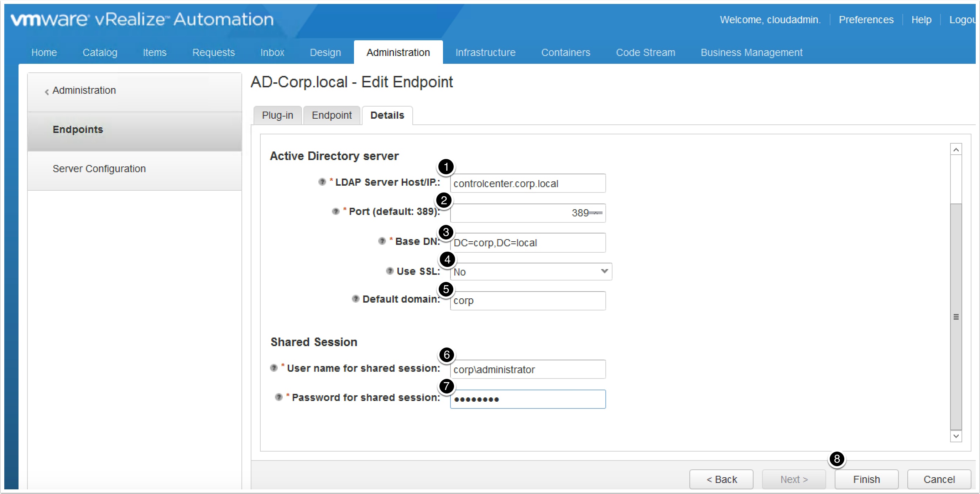Click the Next > button
980x494 pixels.
(794, 479)
